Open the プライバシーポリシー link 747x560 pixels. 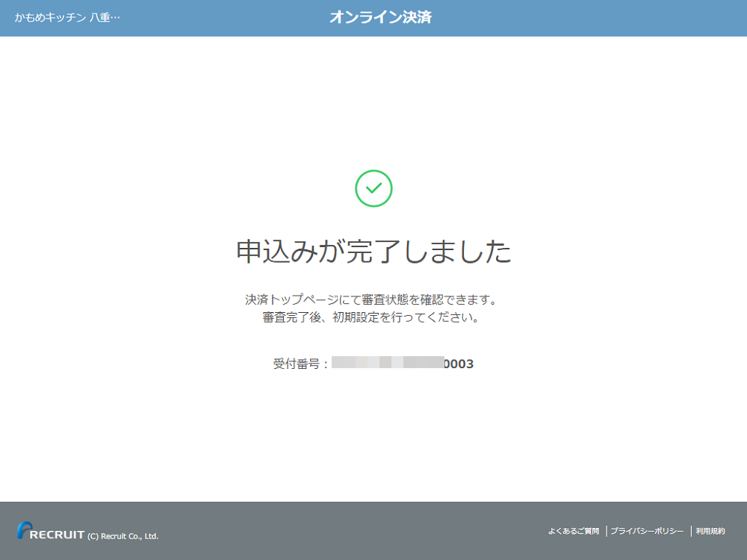[647, 531]
